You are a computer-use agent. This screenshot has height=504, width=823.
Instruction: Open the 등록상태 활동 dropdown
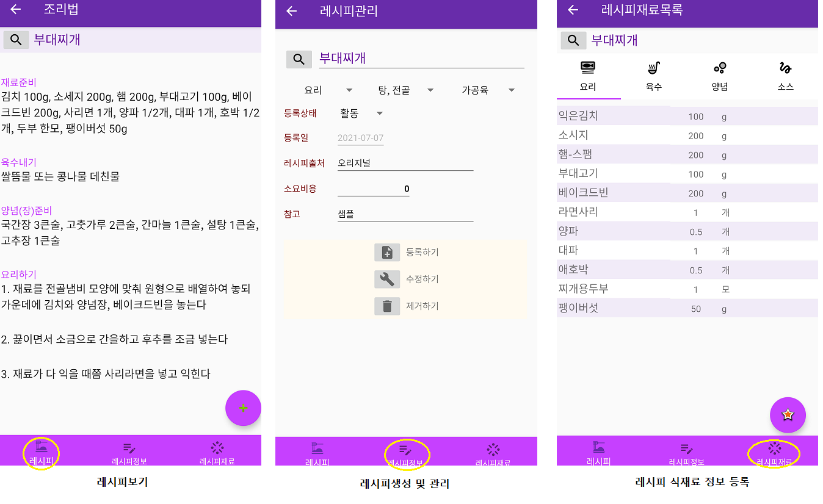pyautogui.click(x=361, y=113)
